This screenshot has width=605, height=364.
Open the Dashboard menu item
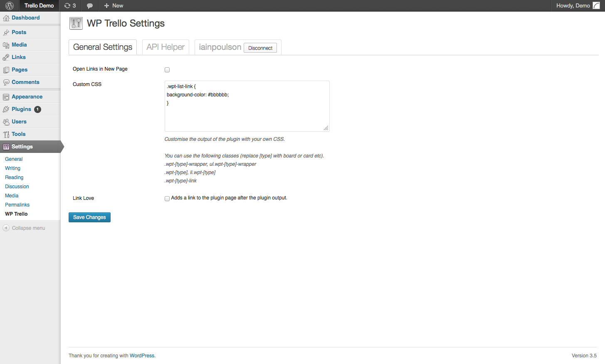[x=26, y=18]
